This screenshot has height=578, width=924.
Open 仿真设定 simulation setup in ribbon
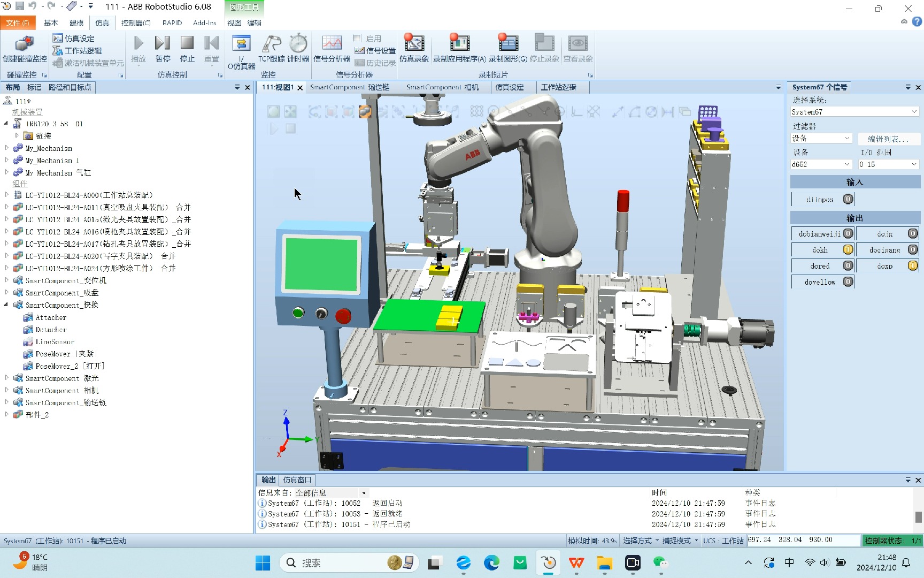click(x=73, y=39)
